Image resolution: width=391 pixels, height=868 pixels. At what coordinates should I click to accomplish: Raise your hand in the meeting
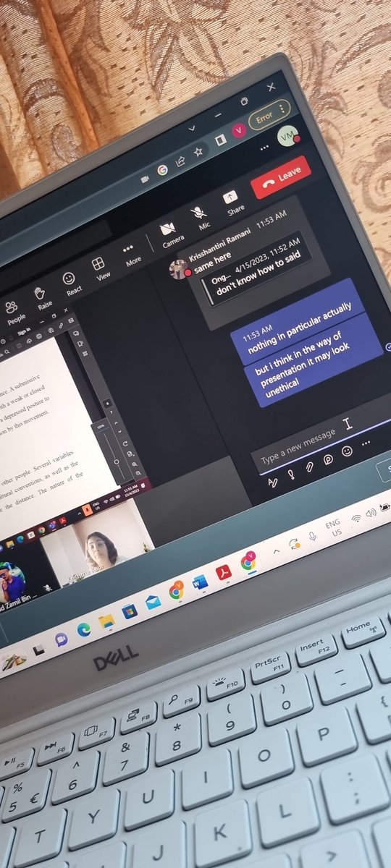tap(42, 297)
